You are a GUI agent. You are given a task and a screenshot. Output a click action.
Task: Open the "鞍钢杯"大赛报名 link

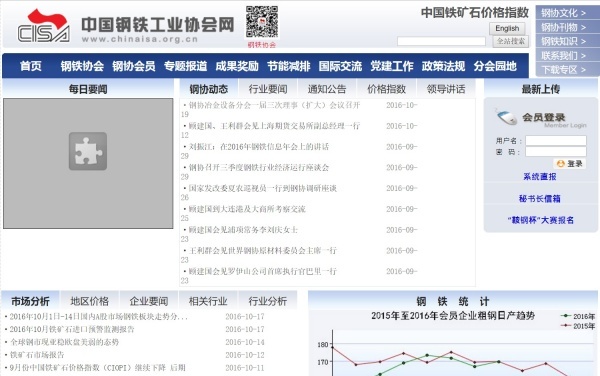541,220
